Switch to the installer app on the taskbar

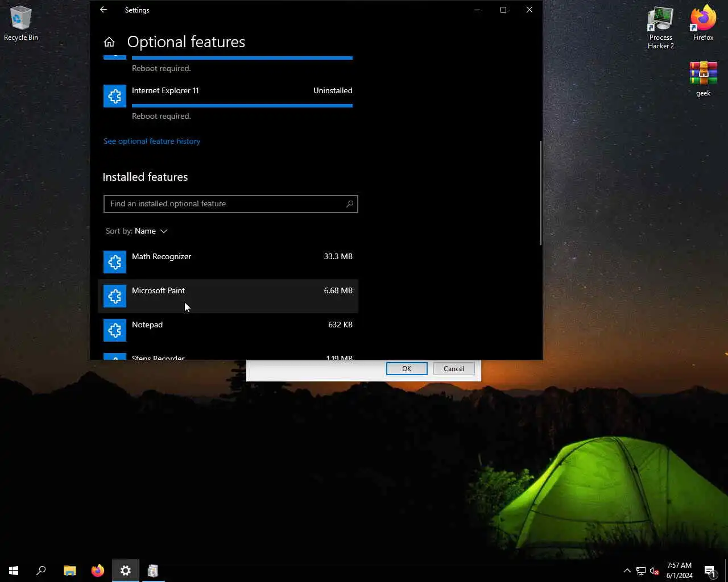click(153, 571)
